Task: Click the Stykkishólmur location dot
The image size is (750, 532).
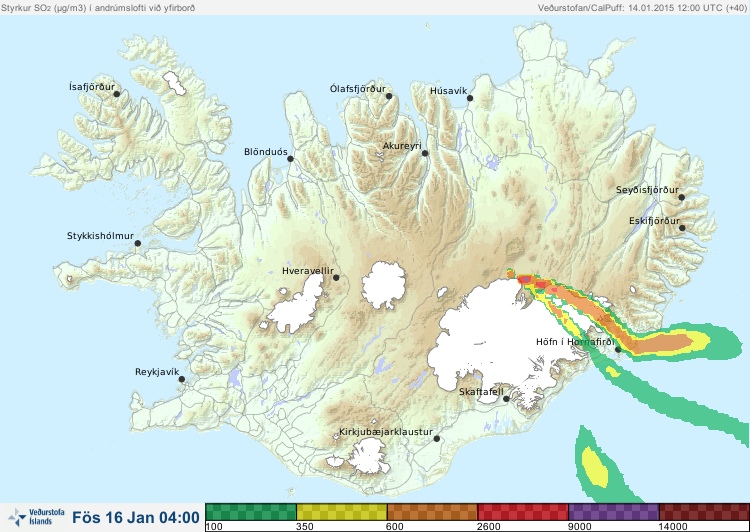Action: [138, 243]
